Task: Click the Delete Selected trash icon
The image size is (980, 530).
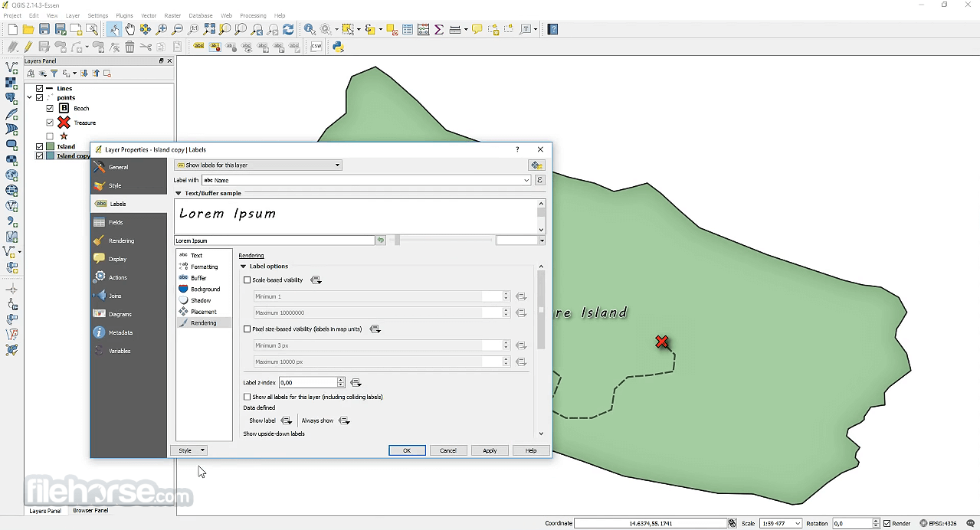Action: [x=129, y=47]
